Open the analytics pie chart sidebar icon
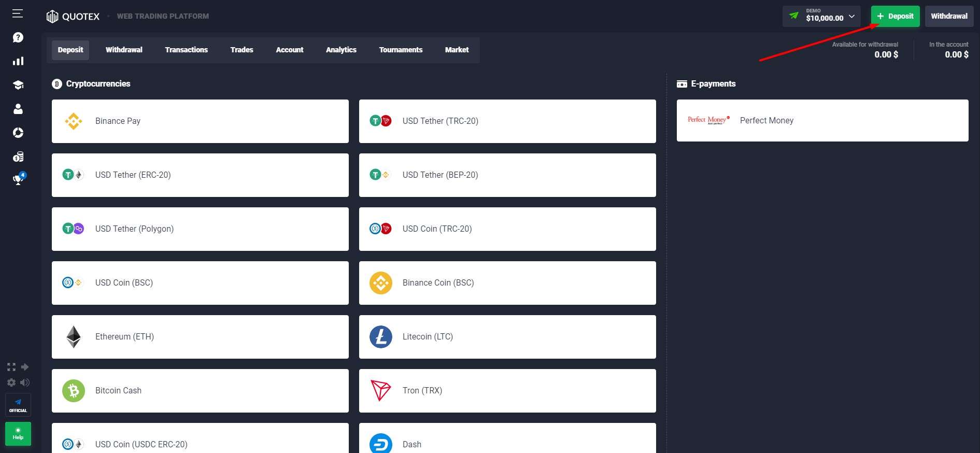980x453 pixels. [18, 133]
